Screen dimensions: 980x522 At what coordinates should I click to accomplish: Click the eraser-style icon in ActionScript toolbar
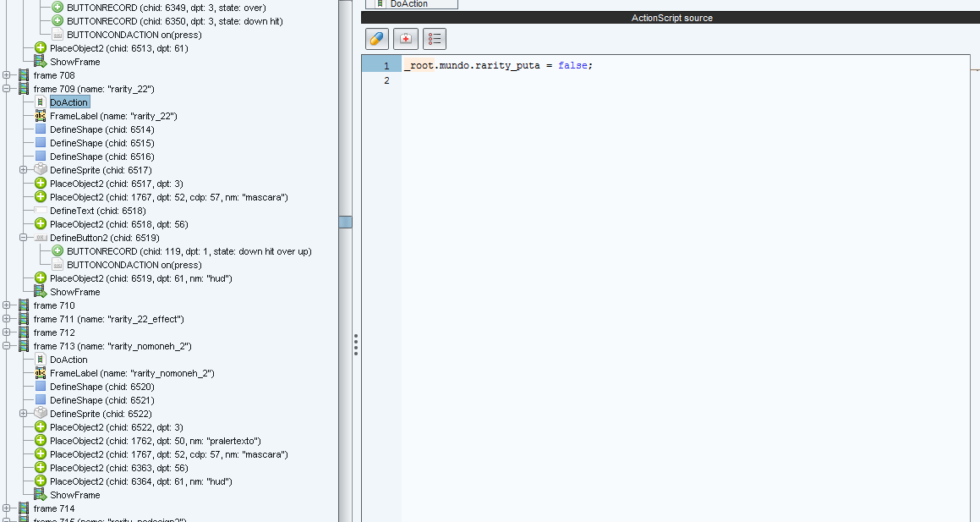tap(377, 39)
